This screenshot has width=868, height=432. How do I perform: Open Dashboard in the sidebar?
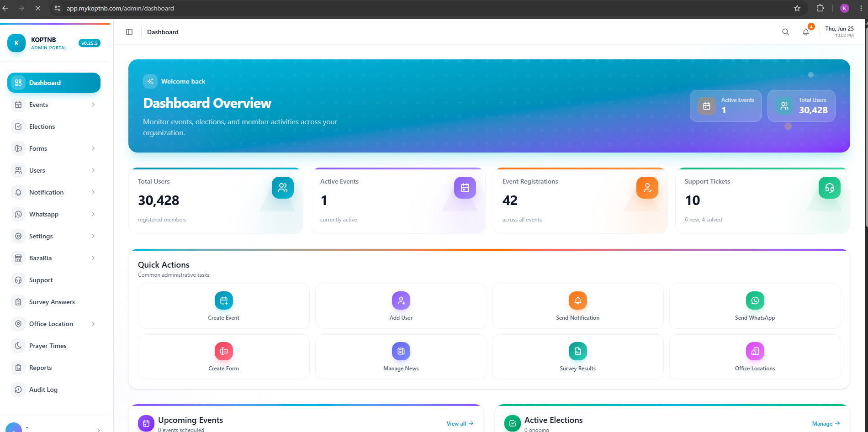pyautogui.click(x=54, y=83)
